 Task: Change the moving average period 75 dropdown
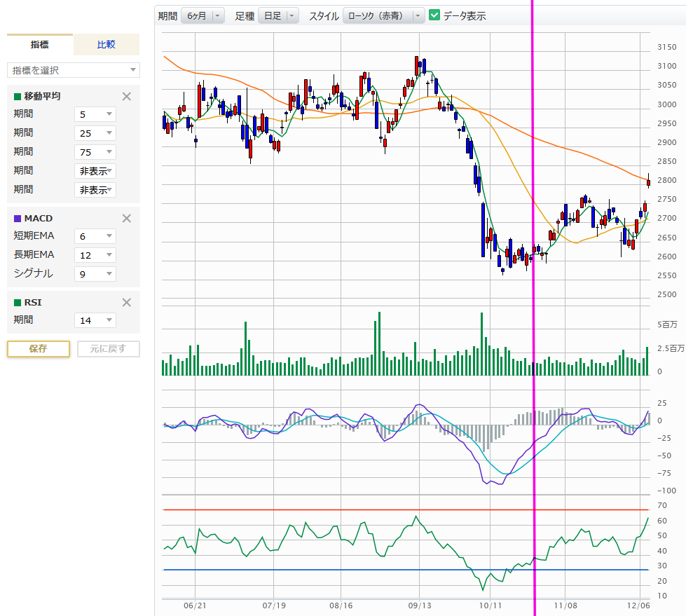(95, 152)
